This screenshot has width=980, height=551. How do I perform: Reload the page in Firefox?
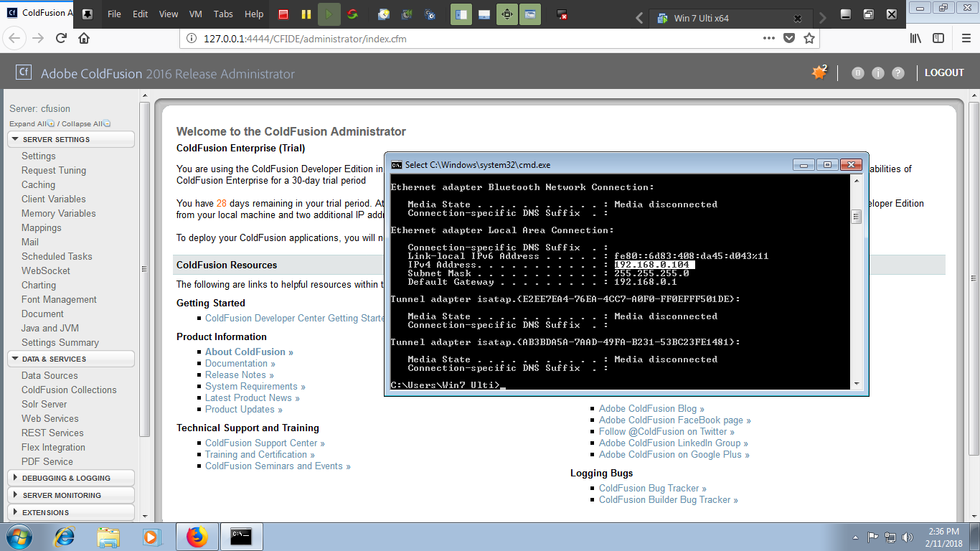(62, 38)
